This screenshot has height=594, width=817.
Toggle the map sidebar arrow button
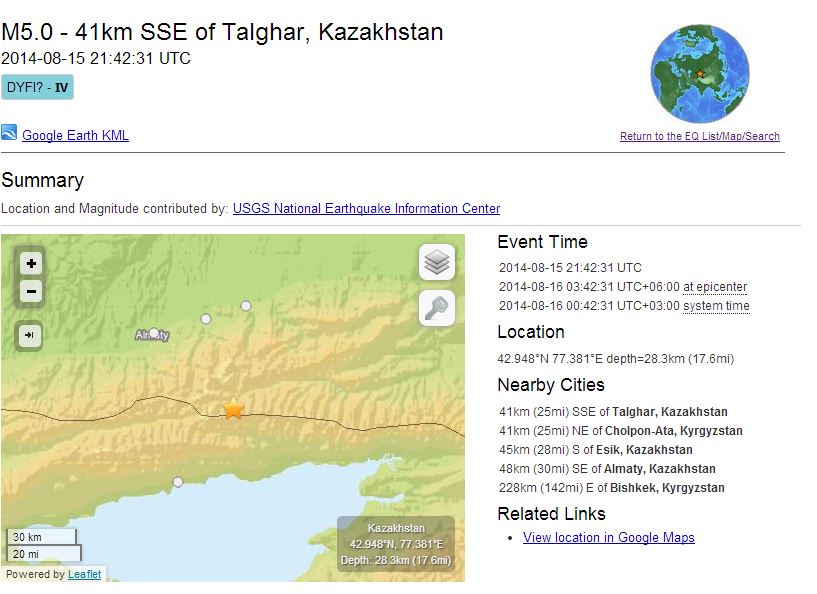31,335
